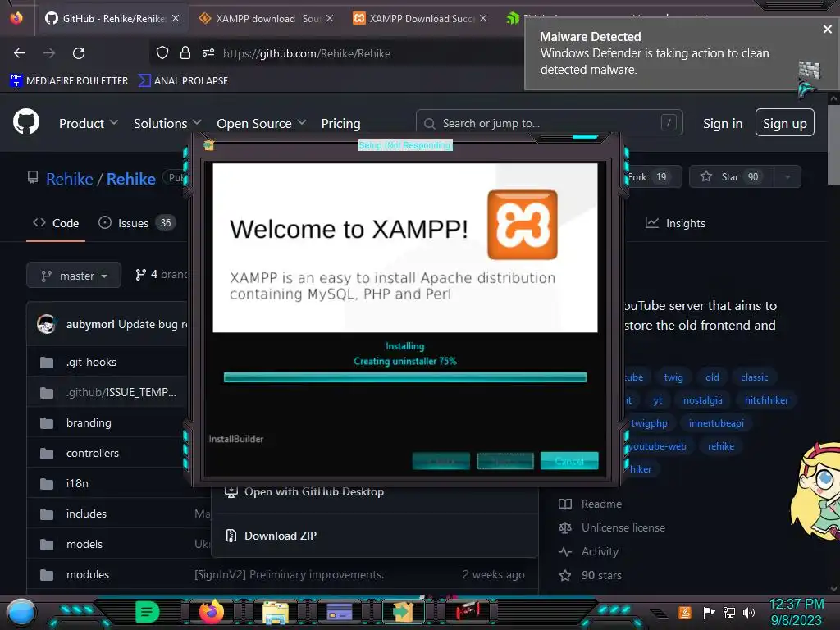
Task: Open the ANAL PROLAPSE bookmark
Action: [x=183, y=81]
